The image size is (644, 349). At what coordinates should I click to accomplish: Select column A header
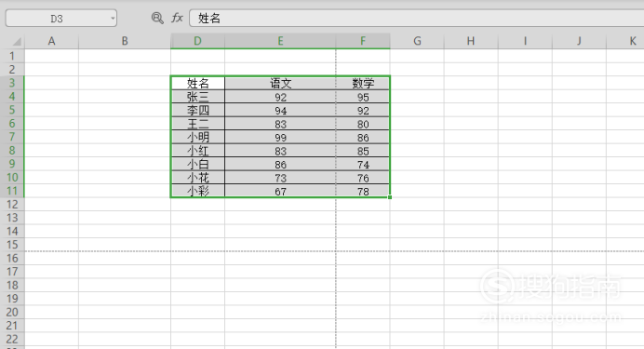(x=52, y=41)
